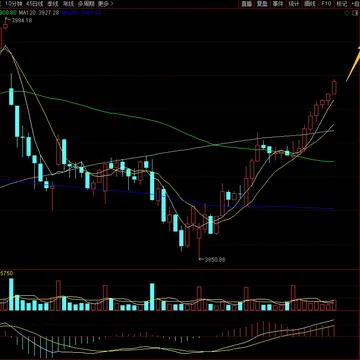Open the 多周期 view tab

(86, 4)
